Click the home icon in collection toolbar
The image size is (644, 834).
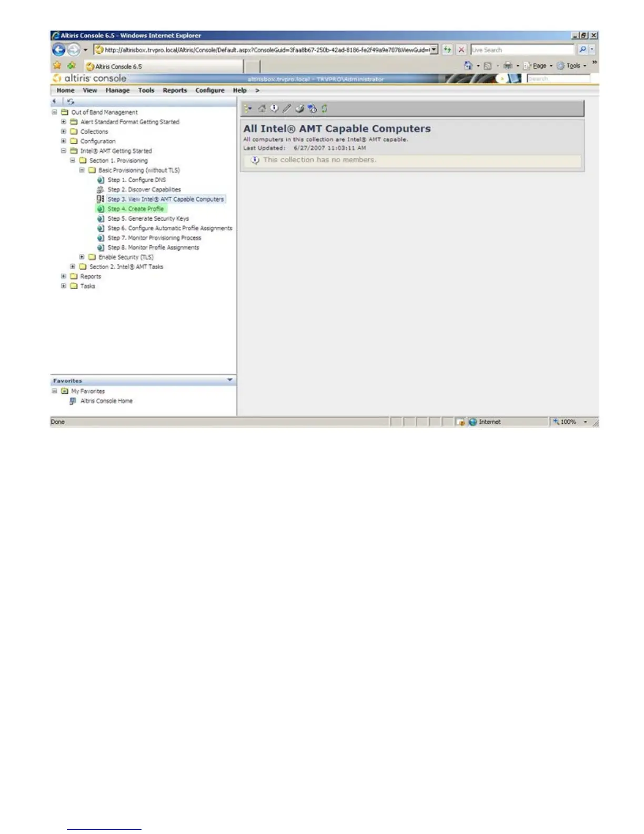pos(261,108)
